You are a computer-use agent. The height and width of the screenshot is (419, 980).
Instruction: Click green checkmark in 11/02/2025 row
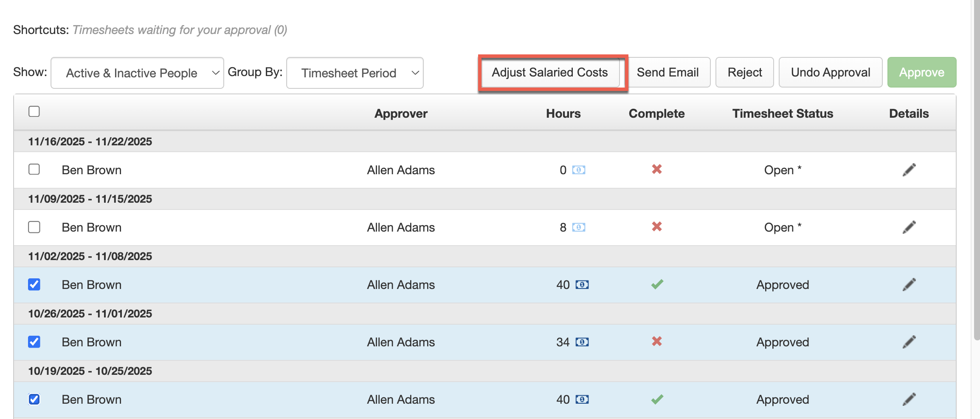coord(657,284)
